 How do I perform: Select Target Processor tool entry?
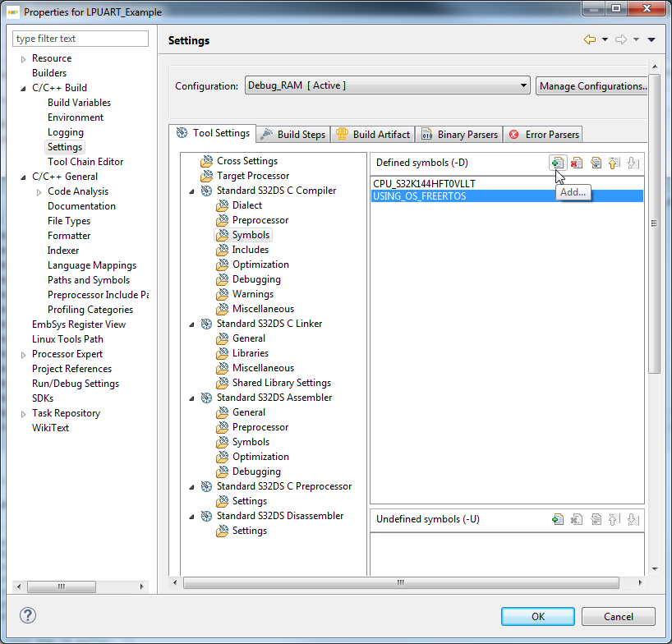[253, 176]
